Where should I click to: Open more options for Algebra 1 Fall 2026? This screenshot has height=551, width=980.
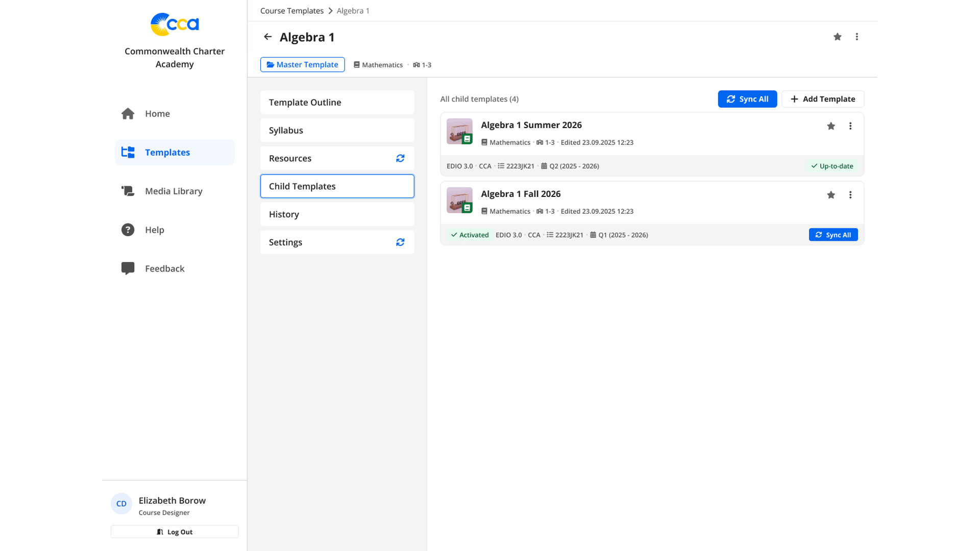pyautogui.click(x=850, y=195)
